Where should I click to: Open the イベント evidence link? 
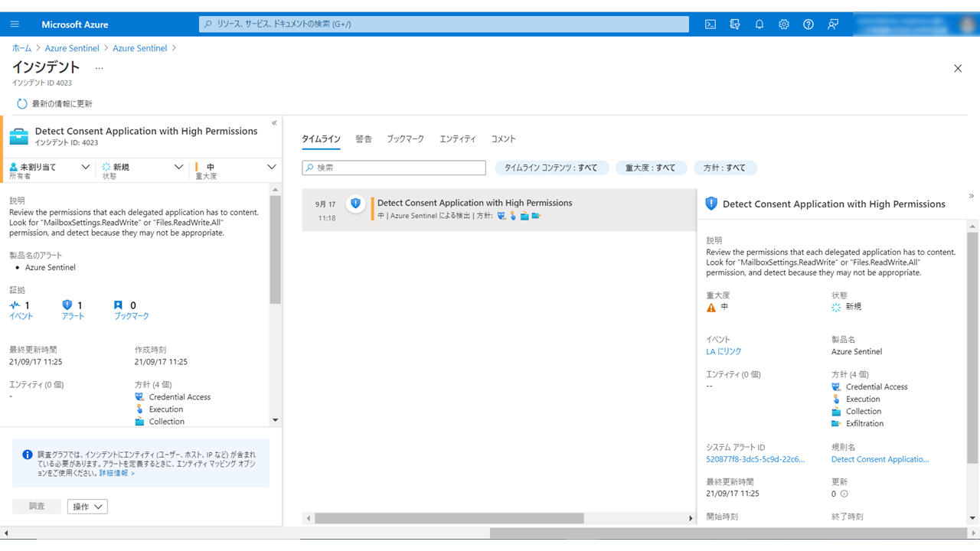point(21,316)
